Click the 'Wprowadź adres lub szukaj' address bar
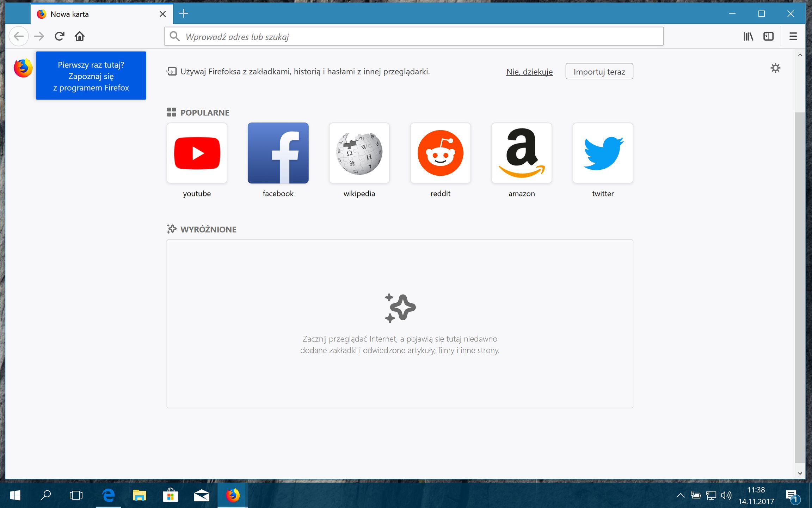The width and height of the screenshot is (812, 508). coord(388,36)
